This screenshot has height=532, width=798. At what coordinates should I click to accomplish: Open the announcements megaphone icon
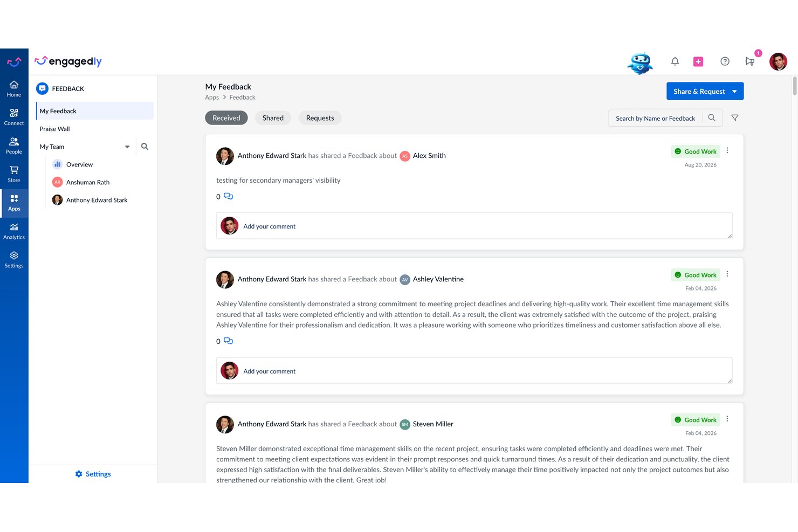point(750,61)
